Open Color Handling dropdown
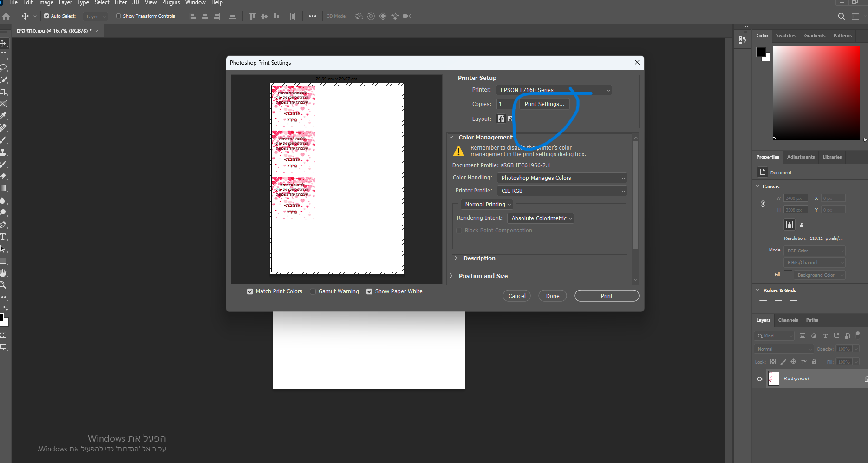This screenshot has height=463, width=868. (x=562, y=178)
